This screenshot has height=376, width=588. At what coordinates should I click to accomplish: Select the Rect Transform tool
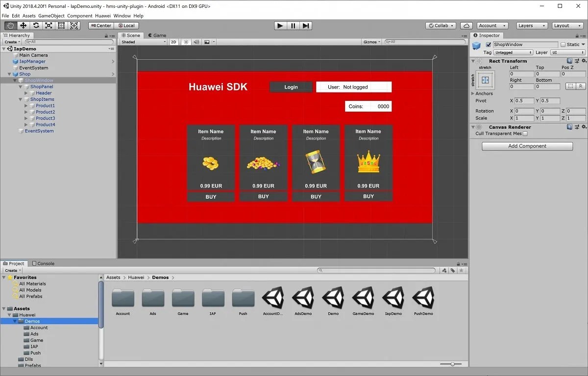pyautogui.click(x=61, y=25)
